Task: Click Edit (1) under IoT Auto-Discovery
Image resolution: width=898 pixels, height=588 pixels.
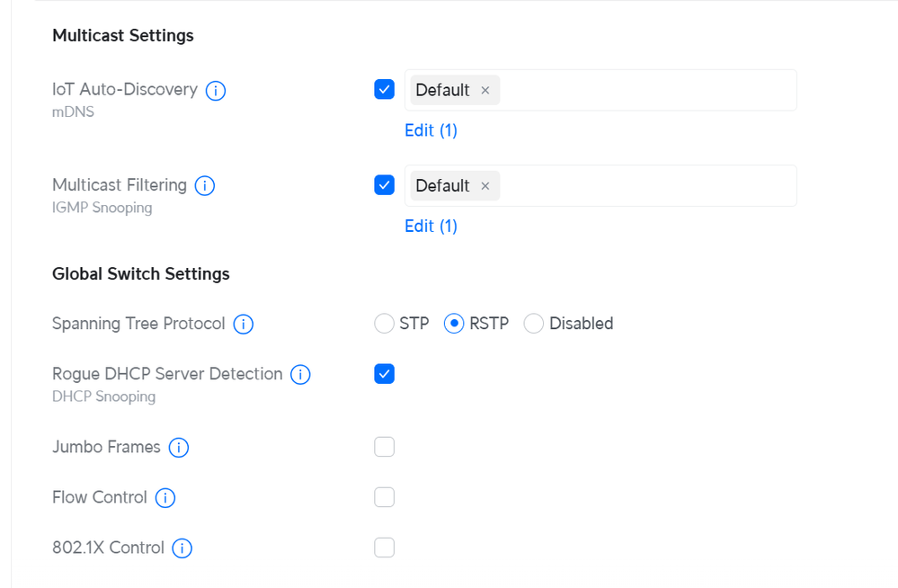Action: (x=431, y=130)
